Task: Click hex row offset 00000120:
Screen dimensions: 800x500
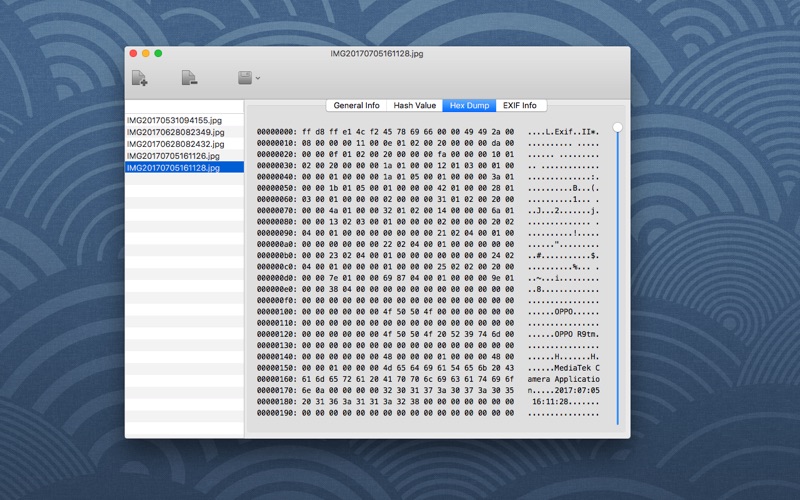Action: 277,334
